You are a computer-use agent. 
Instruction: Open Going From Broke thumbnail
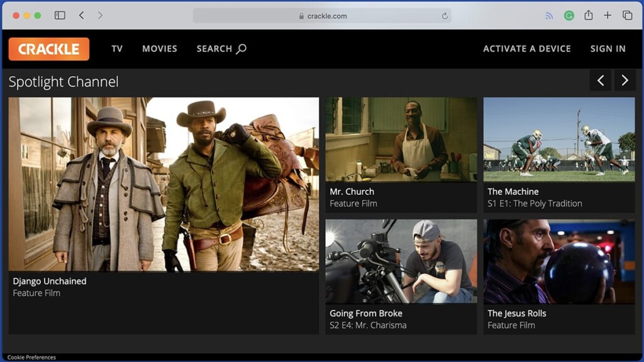[401, 261]
